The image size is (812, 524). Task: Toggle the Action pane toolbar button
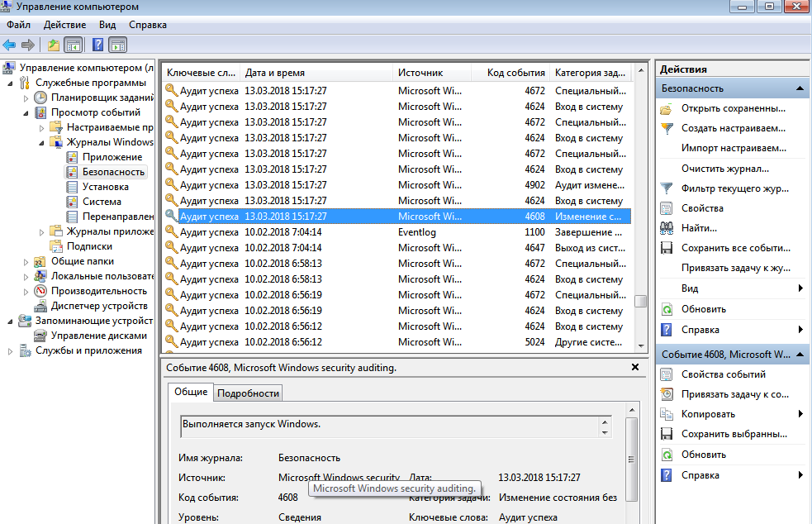pos(118,45)
